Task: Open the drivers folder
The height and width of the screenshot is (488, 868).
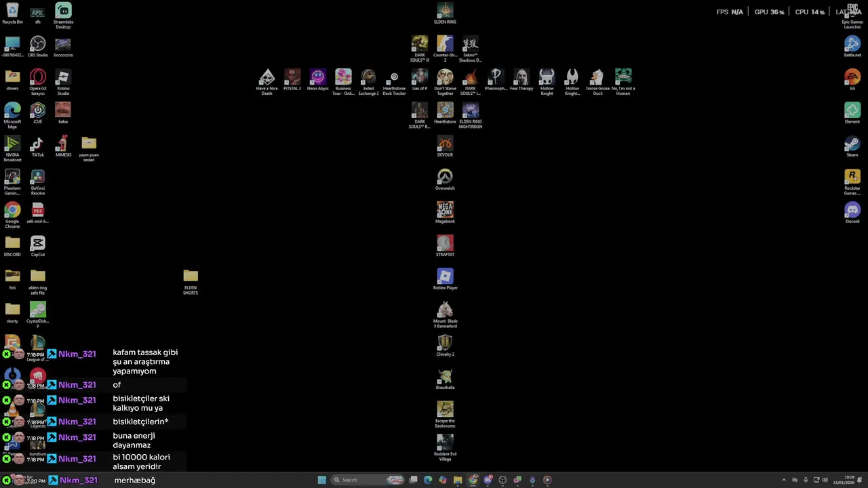Action: click(12, 80)
